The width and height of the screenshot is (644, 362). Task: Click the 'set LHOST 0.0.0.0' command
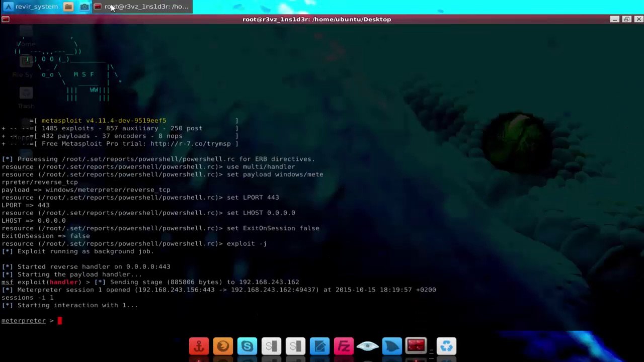pyautogui.click(x=261, y=213)
